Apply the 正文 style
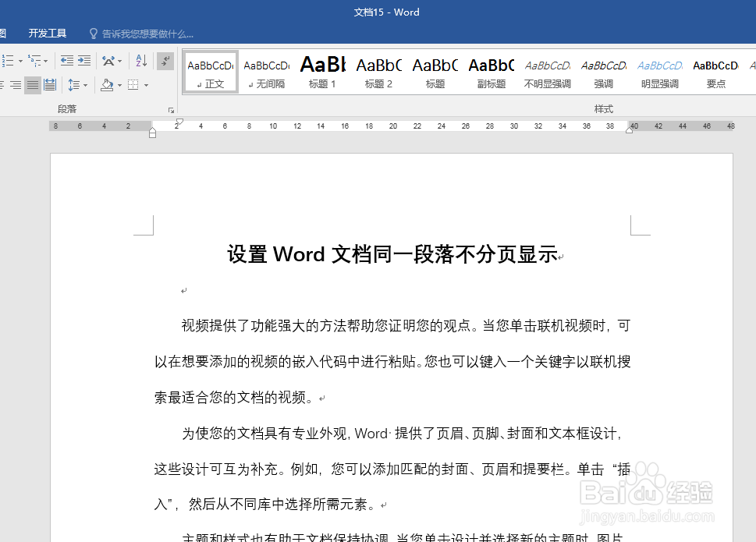The height and width of the screenshot is (542, 756). tap(210, 73)
